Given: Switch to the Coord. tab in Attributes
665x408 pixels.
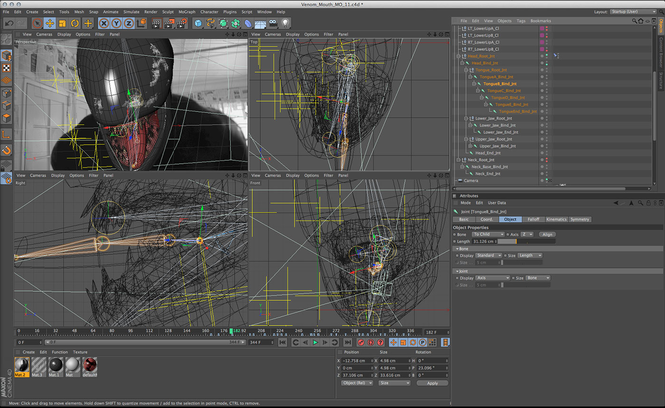Looking at the screenshot, I should 486,219.
